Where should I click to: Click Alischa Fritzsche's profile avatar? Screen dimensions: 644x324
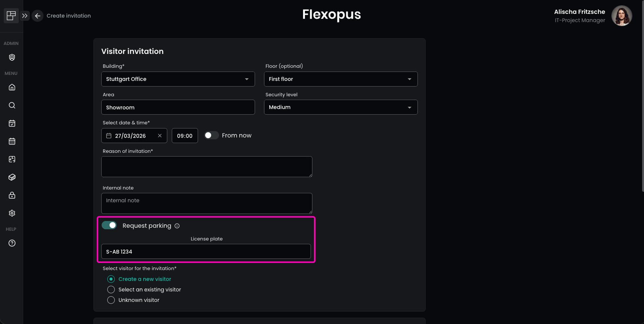(x=621, y=16)
